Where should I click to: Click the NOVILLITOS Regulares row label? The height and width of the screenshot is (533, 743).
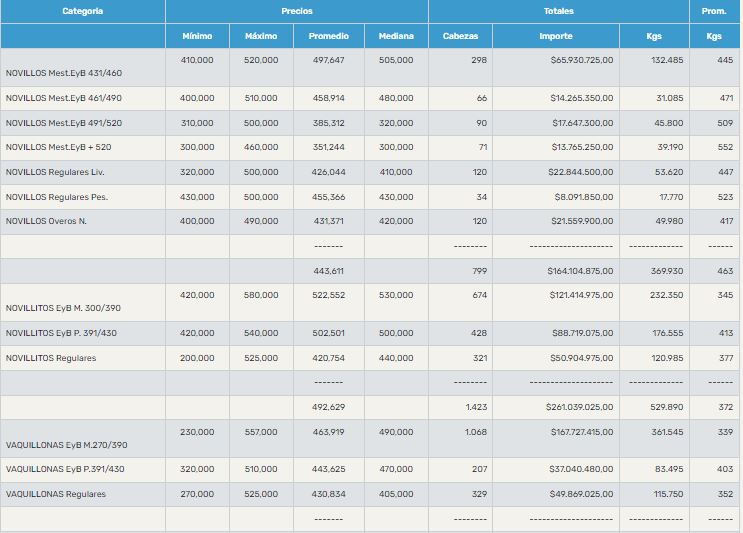51,358
